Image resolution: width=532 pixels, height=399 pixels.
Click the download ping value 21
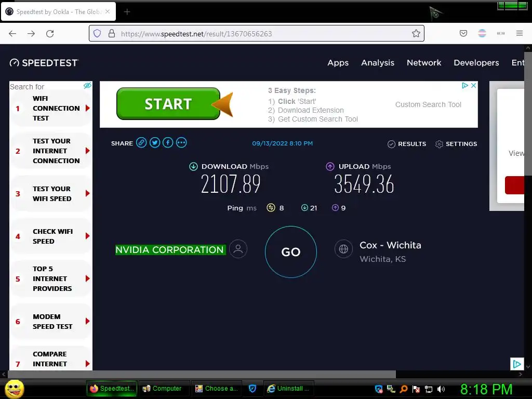pyautogui.click(x=313, y=208)
